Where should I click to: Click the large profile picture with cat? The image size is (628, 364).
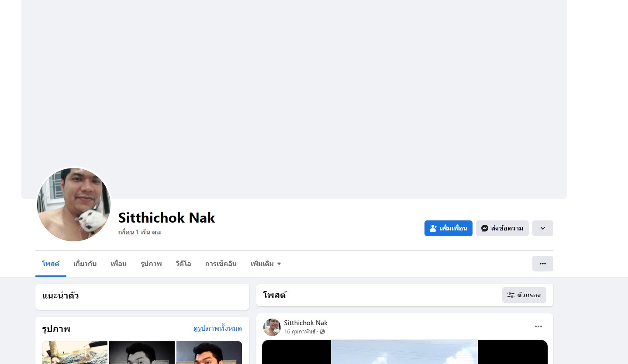pos(74,204)
